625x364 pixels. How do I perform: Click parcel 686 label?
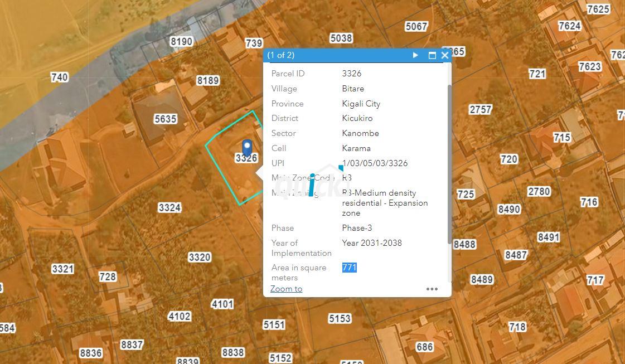[424, 347]
